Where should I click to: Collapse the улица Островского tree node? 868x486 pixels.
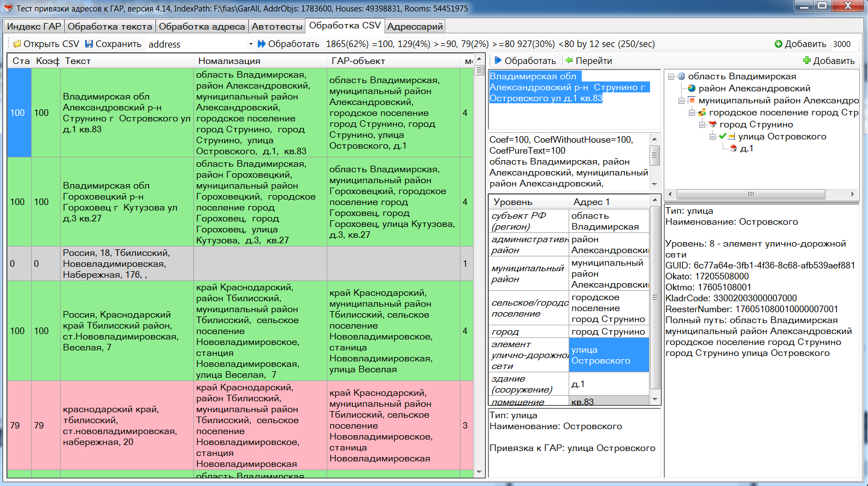(x=712, y=137)
